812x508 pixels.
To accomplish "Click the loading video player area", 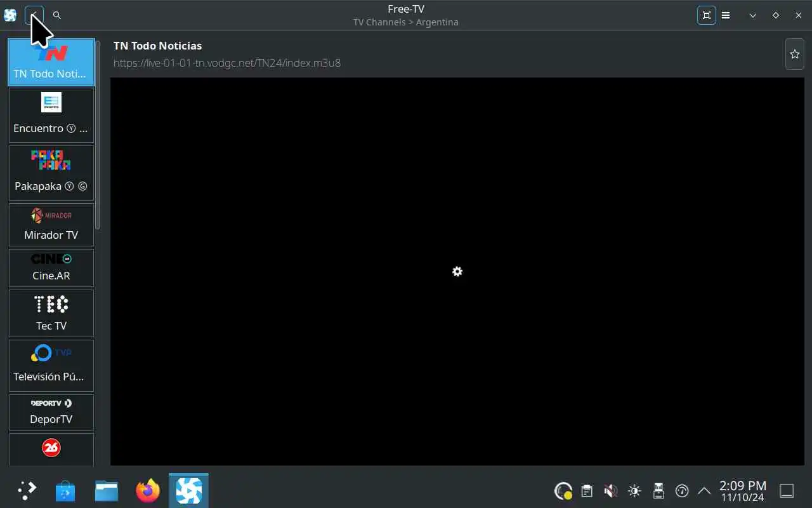I will click(457, 272).
